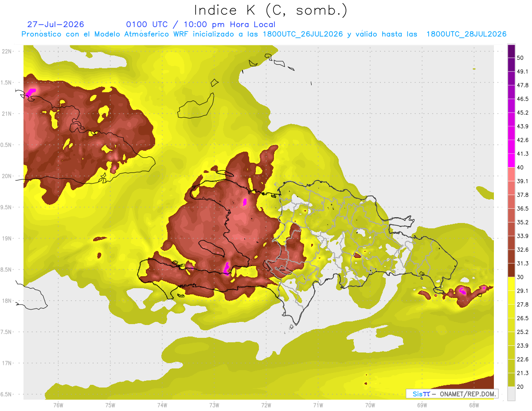
Task: Click the '22N' latitude axis label
Action: [6, 51]
